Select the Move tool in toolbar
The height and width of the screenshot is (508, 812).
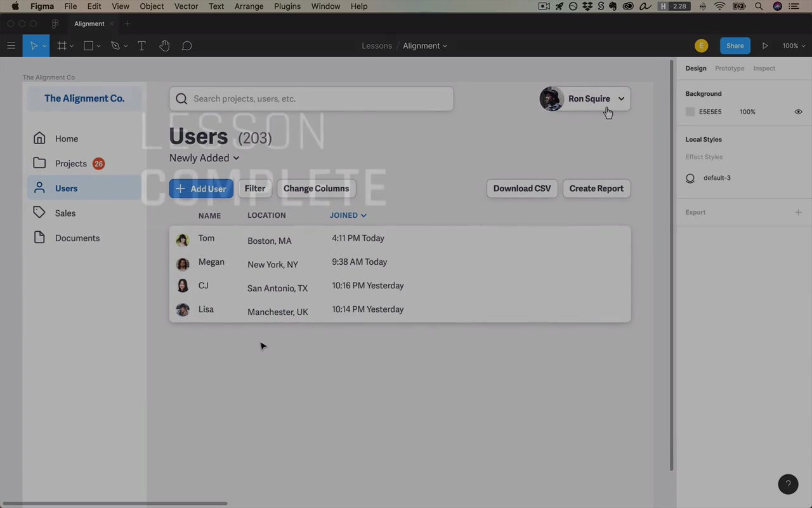(34, 46)
